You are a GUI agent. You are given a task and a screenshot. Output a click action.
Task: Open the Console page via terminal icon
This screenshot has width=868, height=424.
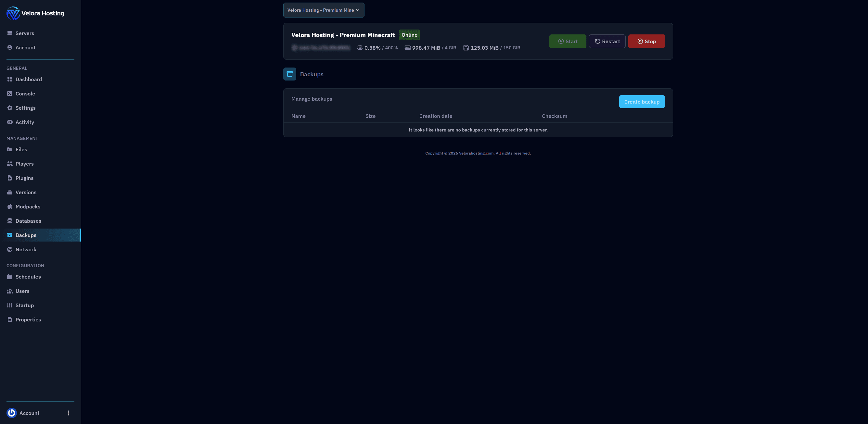click(x=10, y=94)
